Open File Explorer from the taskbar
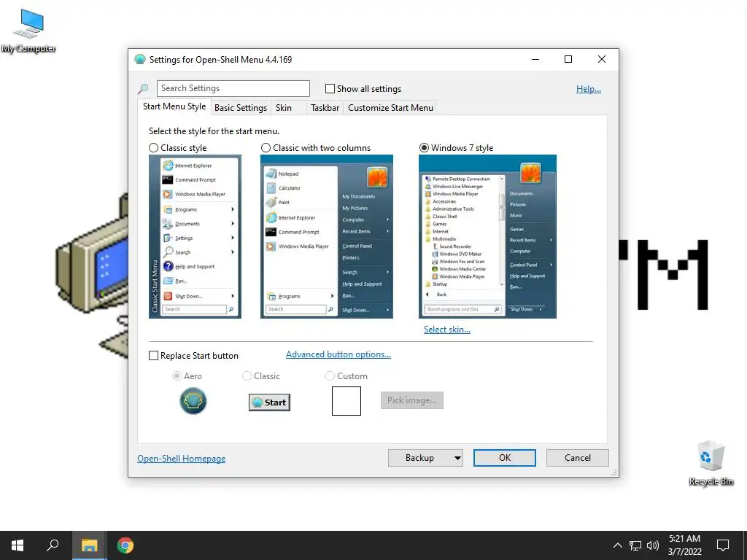The image size is (747, 560). 89,545
